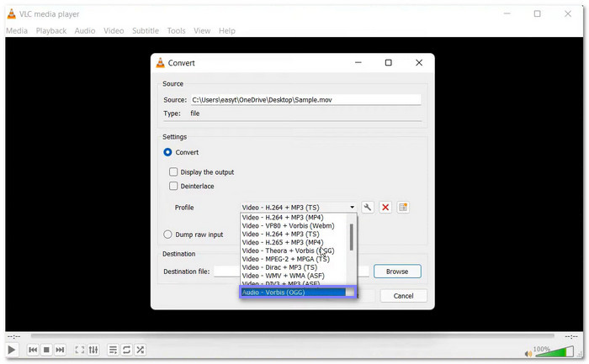589x364 pixels.
Task: Click Browse for destination file
Action: (x=397, y=272)
